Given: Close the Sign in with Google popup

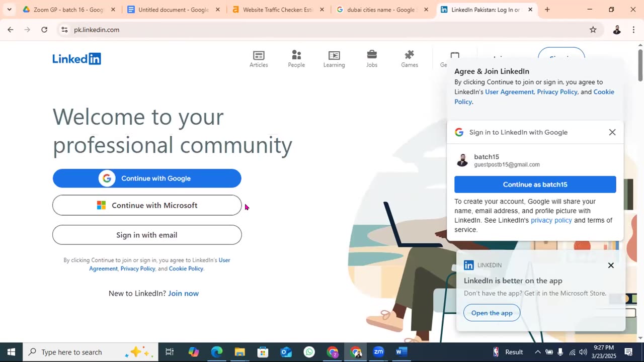Looking at the screenshot, I should click(x=612, y=132).
